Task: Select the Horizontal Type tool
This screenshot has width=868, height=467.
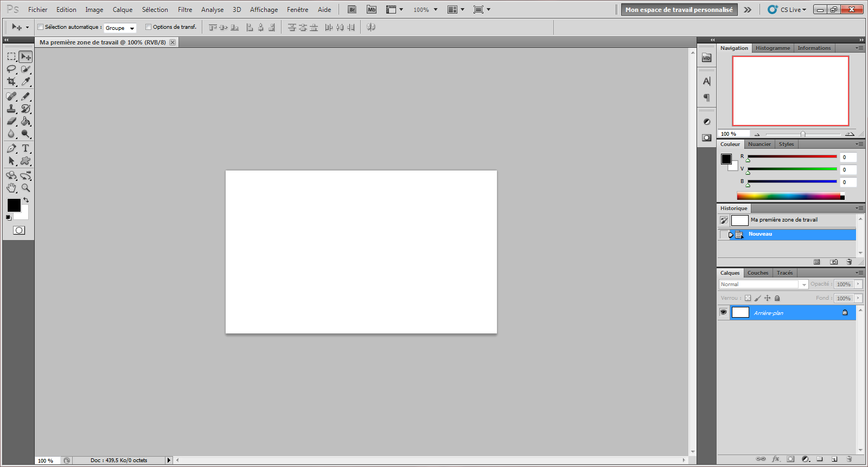Action: pyautogui.click(x=25, y=148)
